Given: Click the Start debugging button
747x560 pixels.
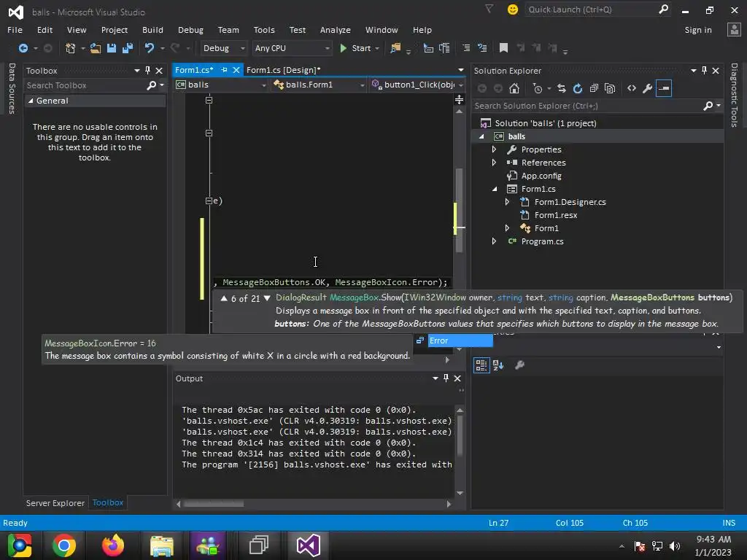Looking at the screenshot, I should tap(355, 48).
